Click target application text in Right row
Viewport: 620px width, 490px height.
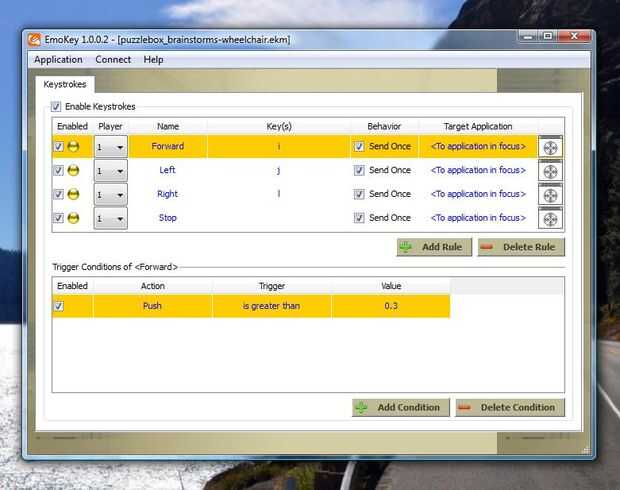pos(478,194)
